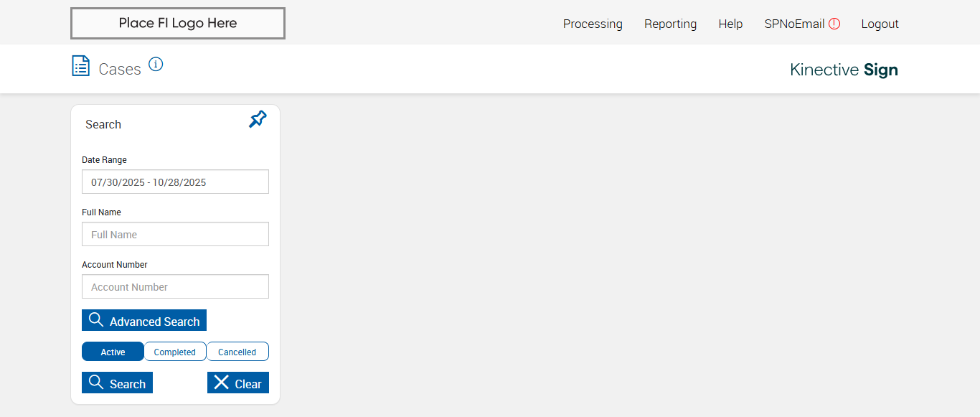Click magnifier icon on Advanced Search button
The width and height of the screenshot is (980, 417).
click(x=96, y=320)
